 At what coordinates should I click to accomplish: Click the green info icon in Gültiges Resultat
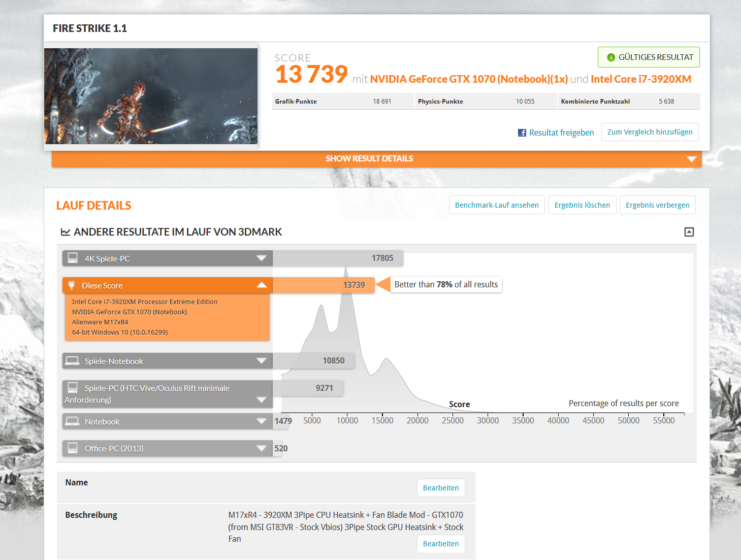611,57
